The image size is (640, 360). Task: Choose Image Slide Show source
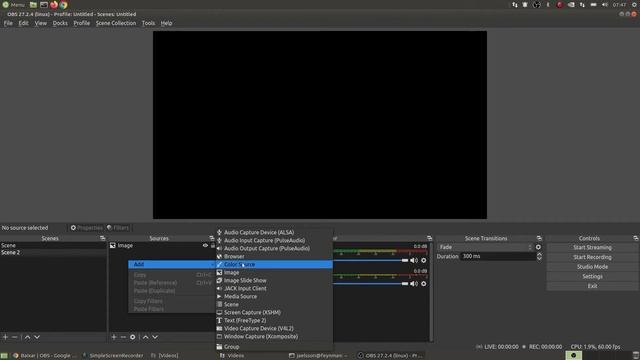coord(274,280)
